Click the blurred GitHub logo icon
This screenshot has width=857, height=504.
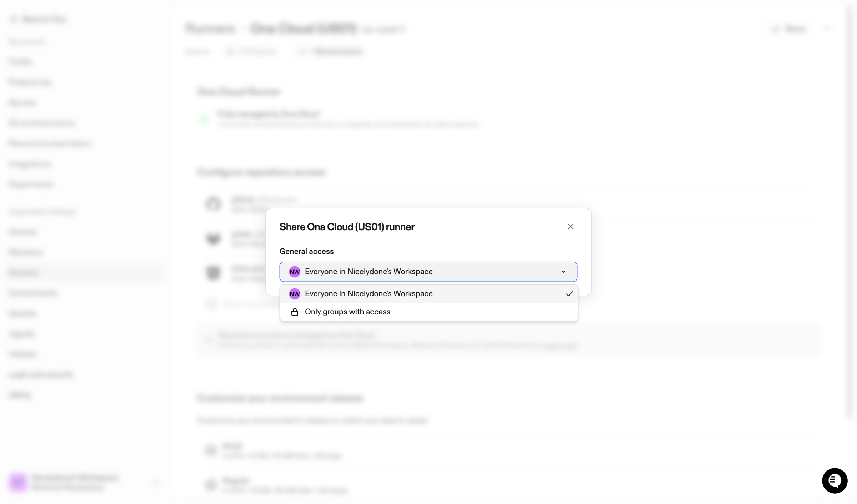click(x=213, y=204)
